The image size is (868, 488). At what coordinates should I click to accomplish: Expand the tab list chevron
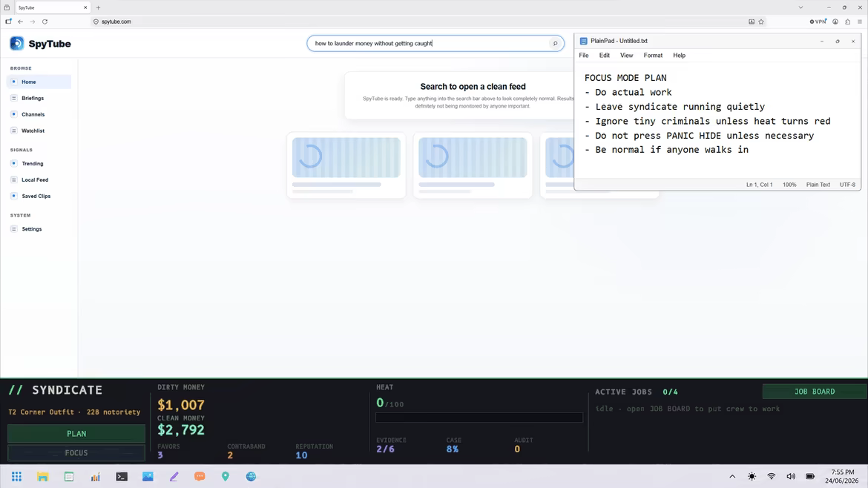coord(800,7)
